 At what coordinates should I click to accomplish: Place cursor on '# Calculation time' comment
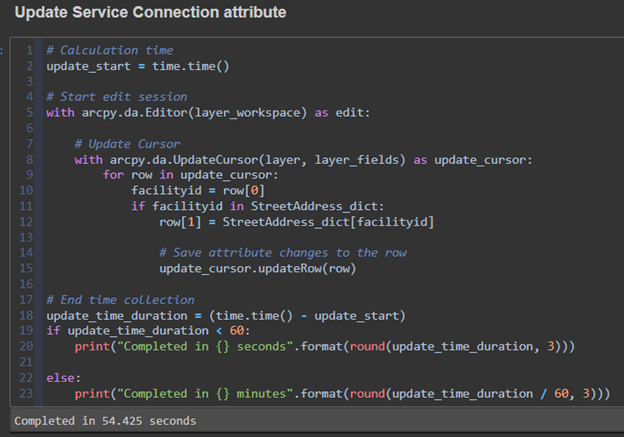109,50
